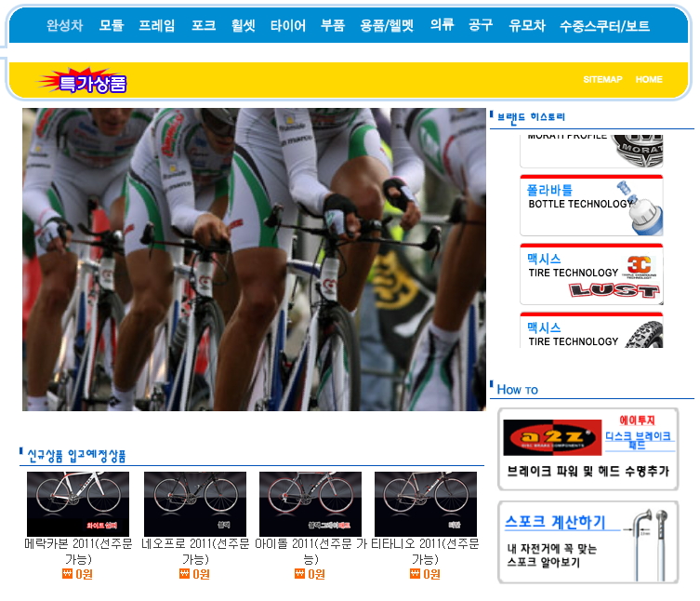Open the 폴라바틀 Bottle Technology banner

click(591, 206)
